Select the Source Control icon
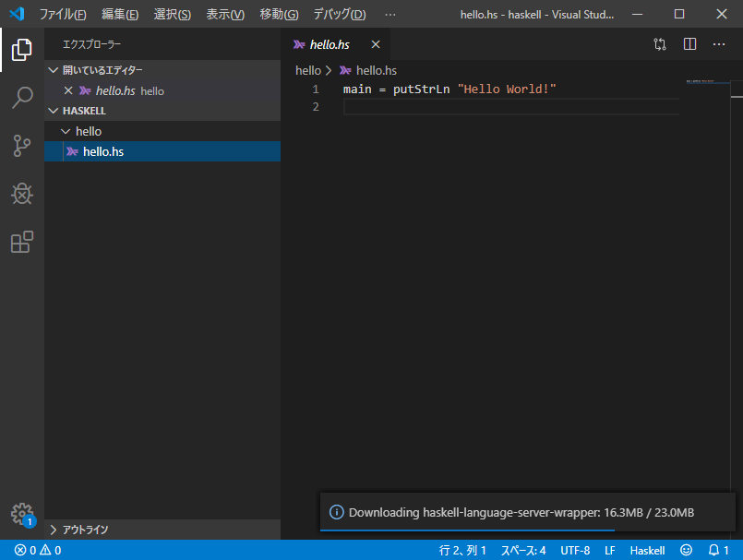 (x=21, y=146)
